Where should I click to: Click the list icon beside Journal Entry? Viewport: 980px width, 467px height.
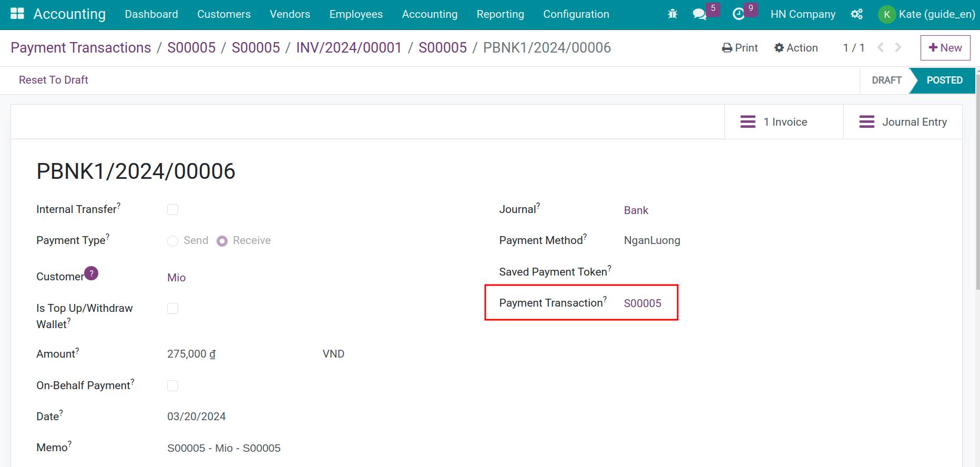point(866,122)
